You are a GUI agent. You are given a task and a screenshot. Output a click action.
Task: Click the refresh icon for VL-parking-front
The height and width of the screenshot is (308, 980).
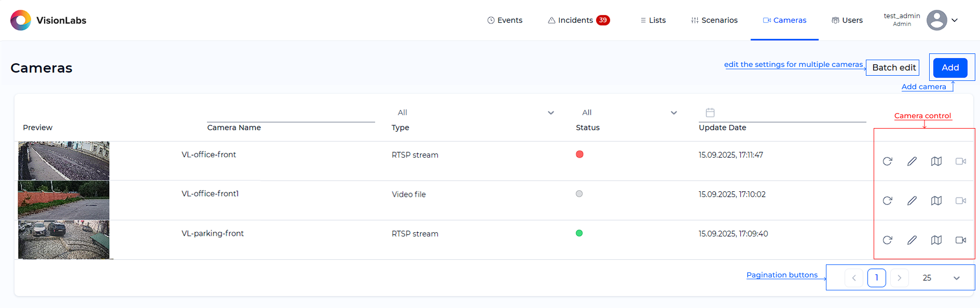pos(887,240)
